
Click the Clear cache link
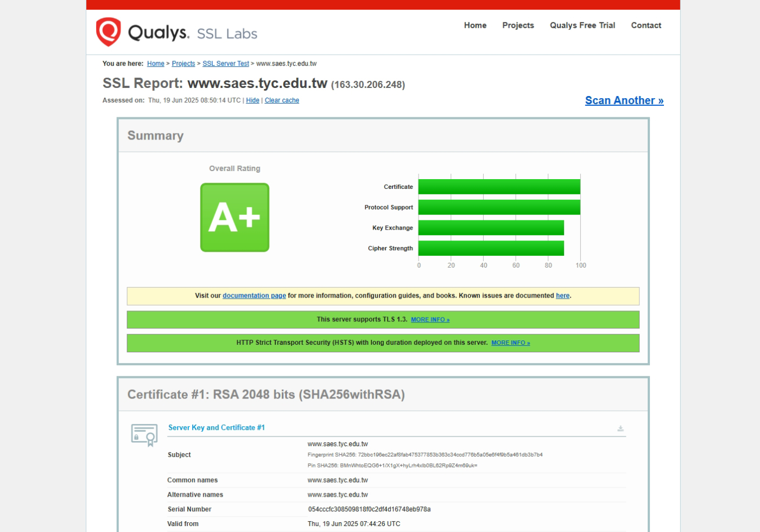[x=282, y=100]
